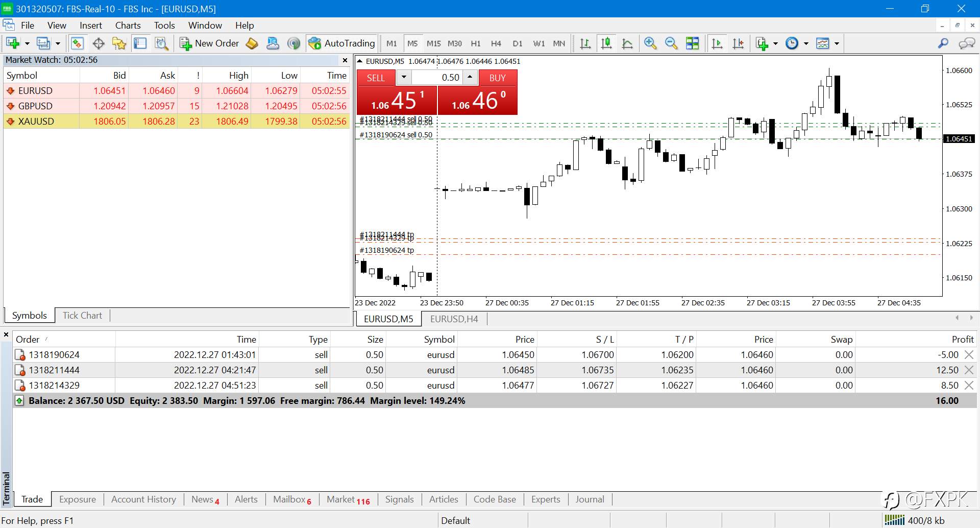The width and height of the screenshot is (980, 528).
Task: Zoom out on the chart
Action: coord(671,43)
